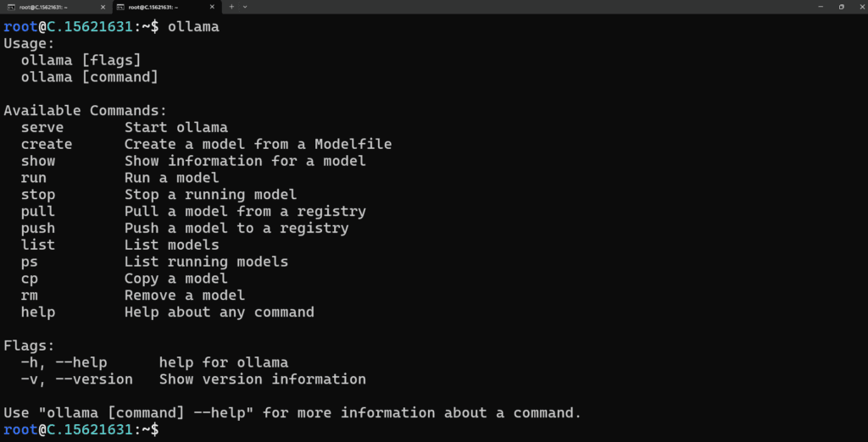Click the 'pull' command in the list

38,212
